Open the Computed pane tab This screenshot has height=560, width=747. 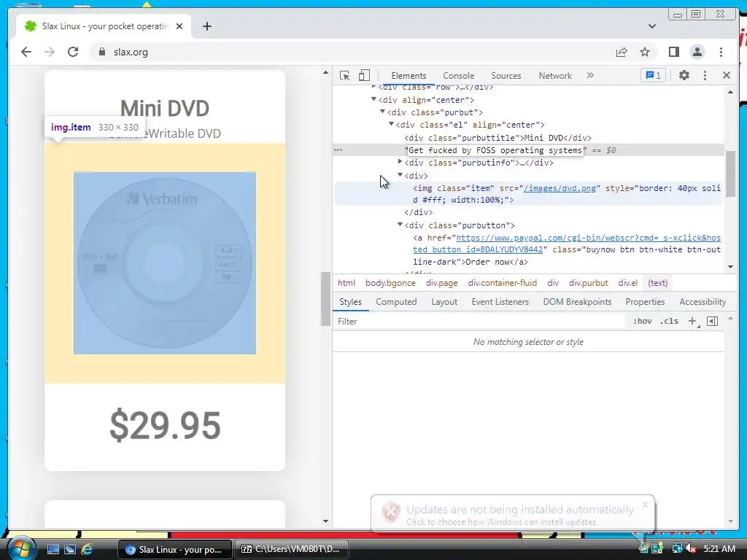[x=396, y=302]
